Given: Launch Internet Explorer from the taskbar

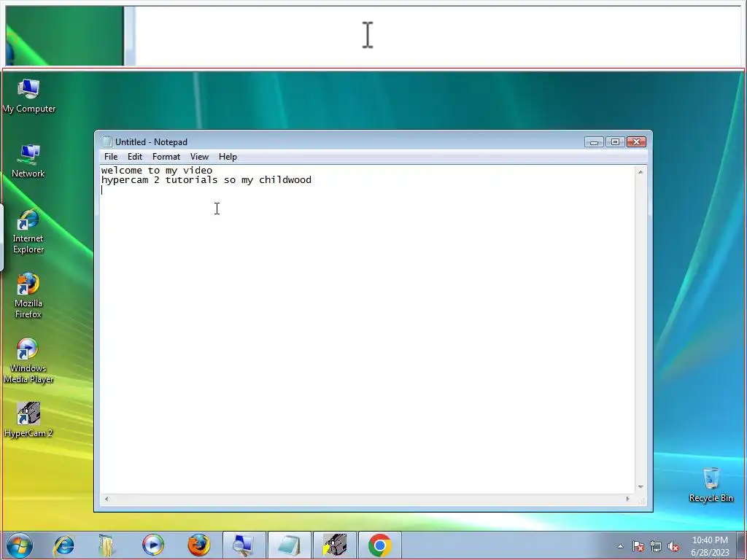Looking at the screenshot, I should [x=64, y=545].
